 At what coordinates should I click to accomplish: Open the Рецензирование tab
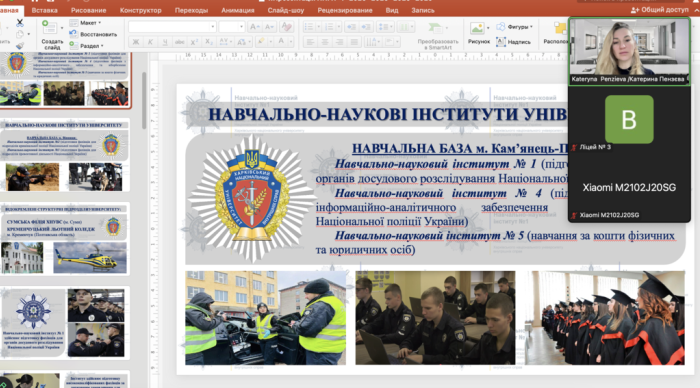345,10
